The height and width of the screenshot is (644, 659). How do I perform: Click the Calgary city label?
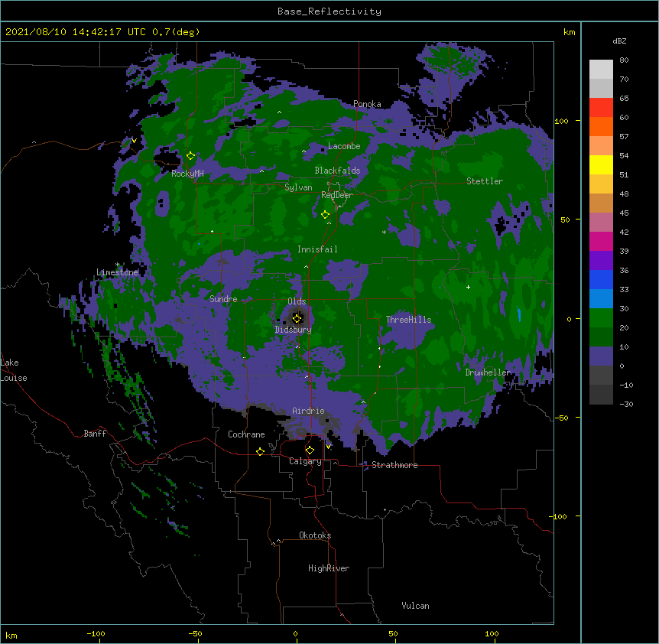pos(305,461)
